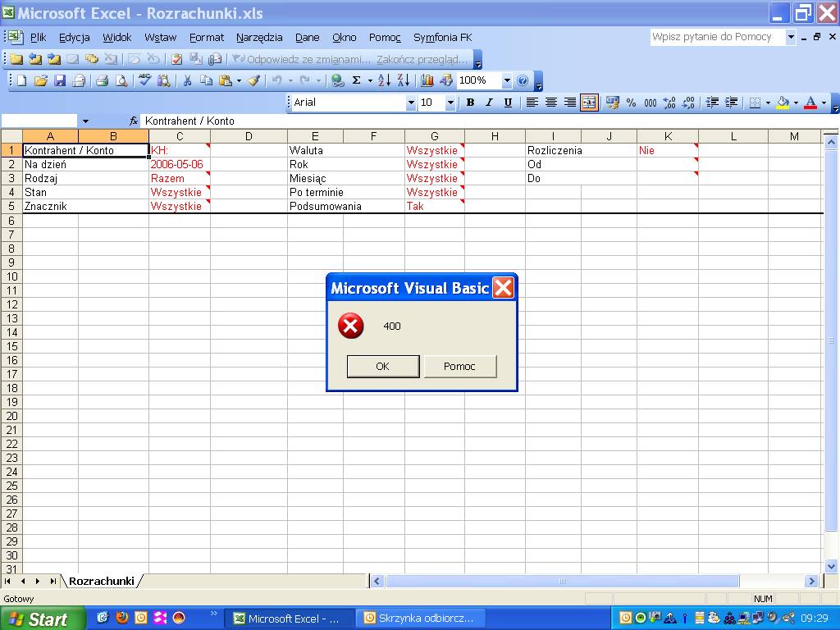Toggle Bold formatting
Viewport: 840px width, 630px height.
(470, 103)
